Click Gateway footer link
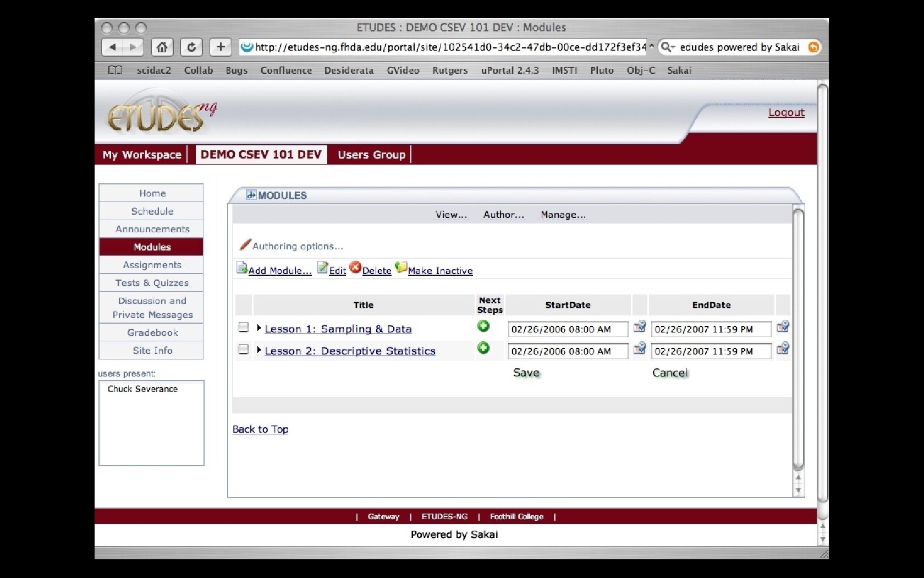 tap(383, 516)
